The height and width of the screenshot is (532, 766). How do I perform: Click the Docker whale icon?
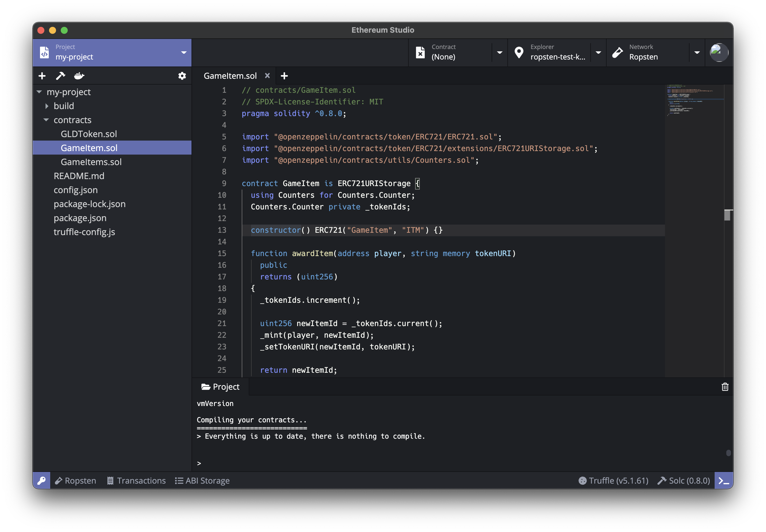[x=79, y=76]
